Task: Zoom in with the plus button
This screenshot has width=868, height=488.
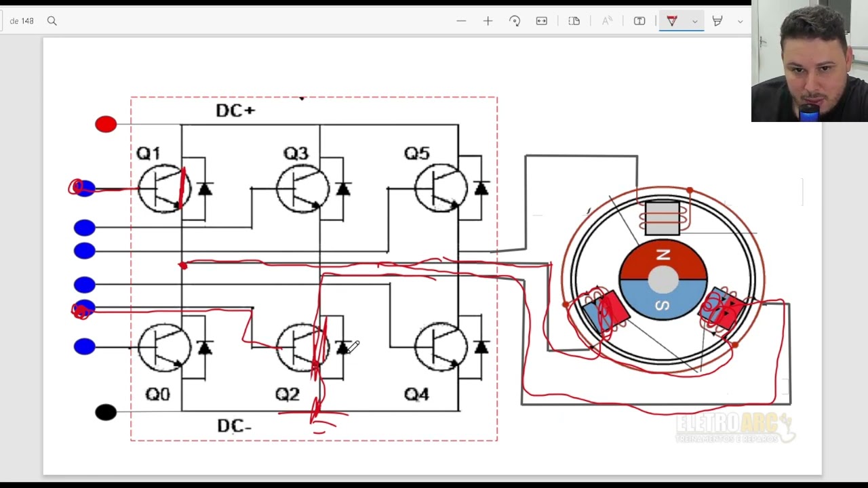Action: pos(488,21)
